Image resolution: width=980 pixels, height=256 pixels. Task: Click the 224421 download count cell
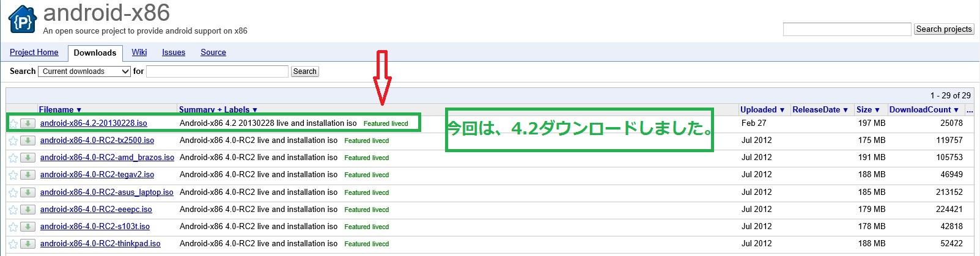pyautogui.click(x=949, y=210)
